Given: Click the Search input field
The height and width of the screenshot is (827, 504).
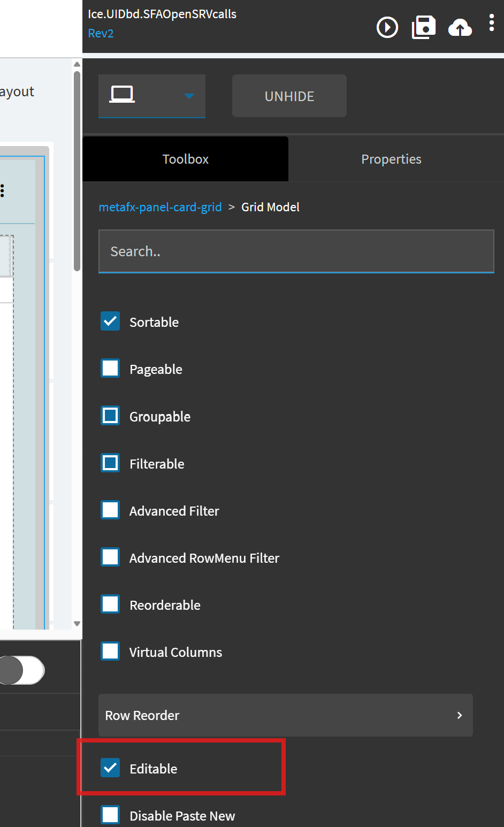Looking at the screenshot, I should point(296,251).
